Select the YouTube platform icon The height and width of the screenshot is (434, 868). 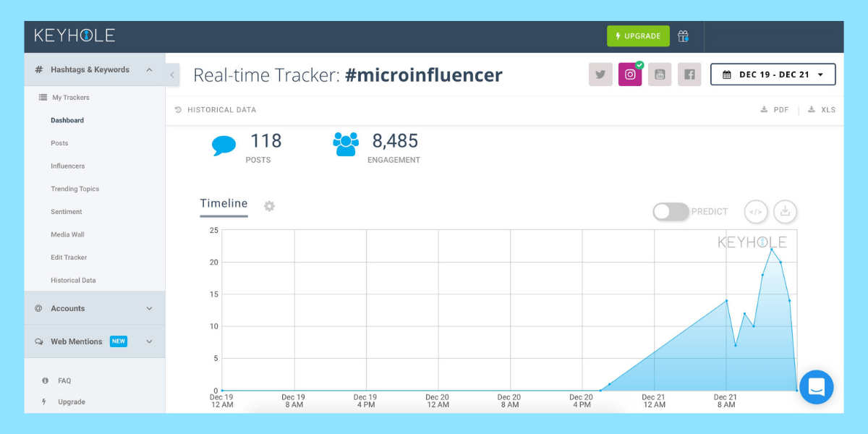pos(660,75)
